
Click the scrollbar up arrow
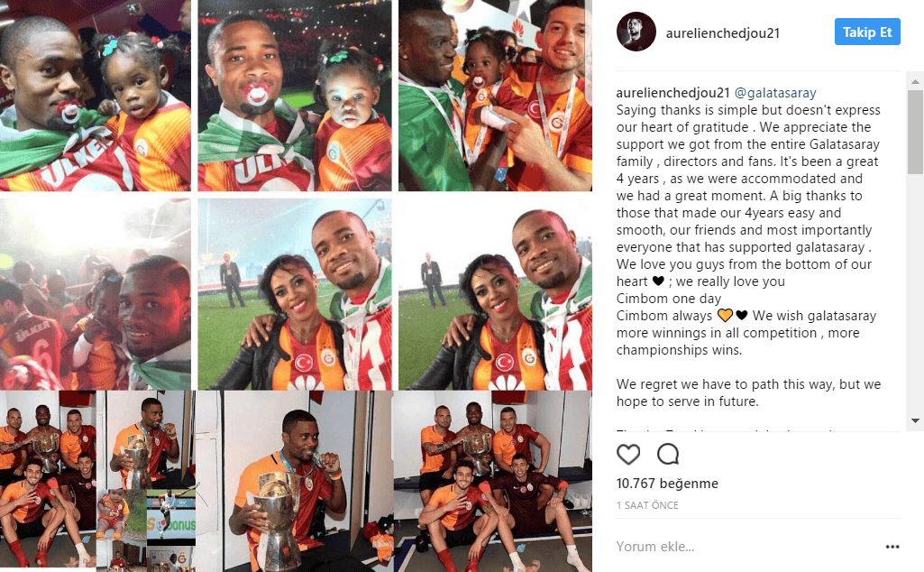[x=915, y=81]
